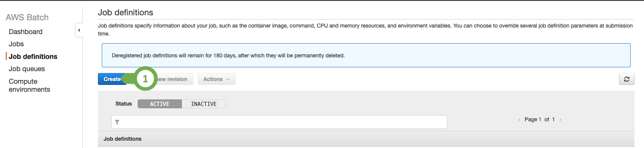Open Jobs in sidebar
The width and height of the screenshot is (644, 148).
point(16,44)
